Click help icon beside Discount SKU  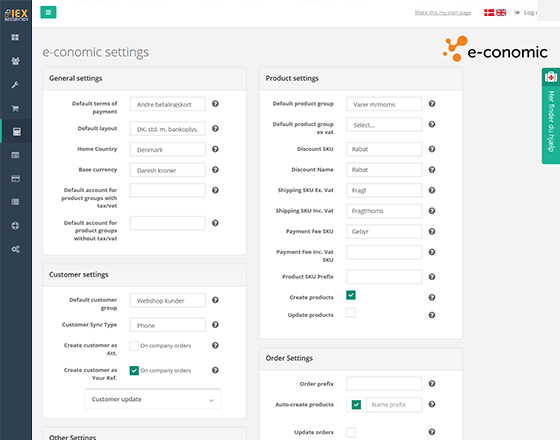(x=432, y=149)
